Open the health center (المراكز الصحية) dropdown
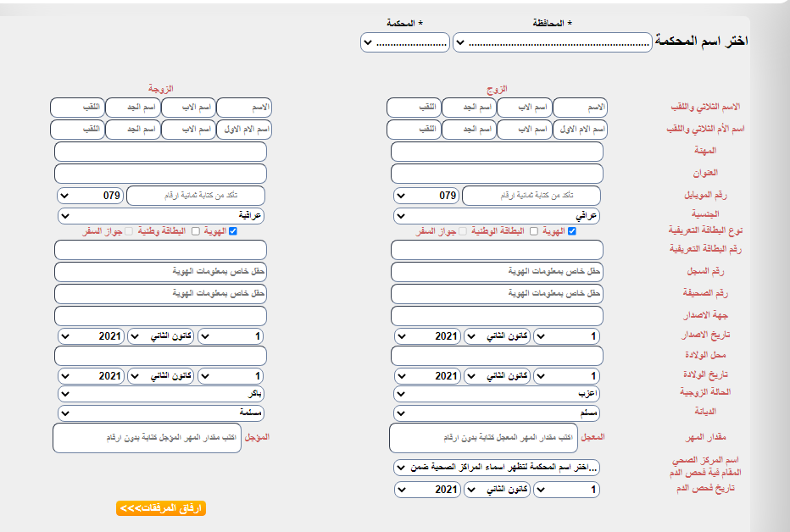Screen dimensions: 790x532 pos(496,468)
